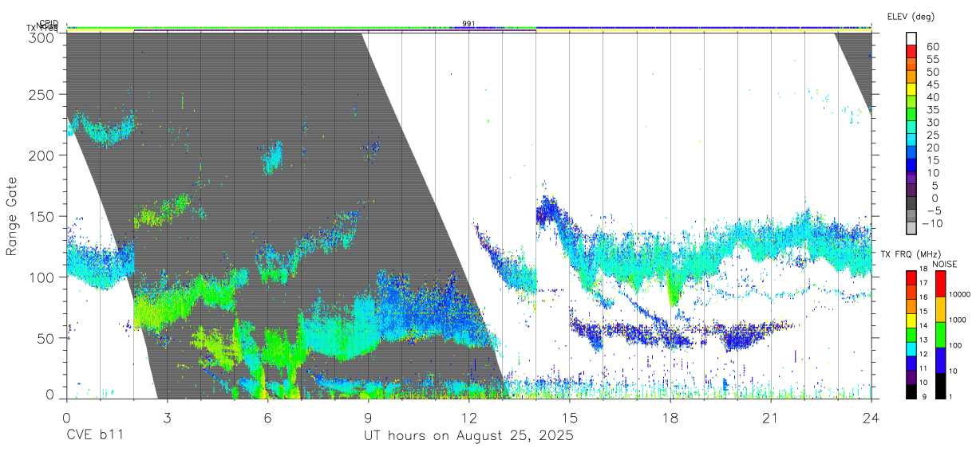
Task: Click the "200" Range Gate tick label
Action: coord(41,155)
